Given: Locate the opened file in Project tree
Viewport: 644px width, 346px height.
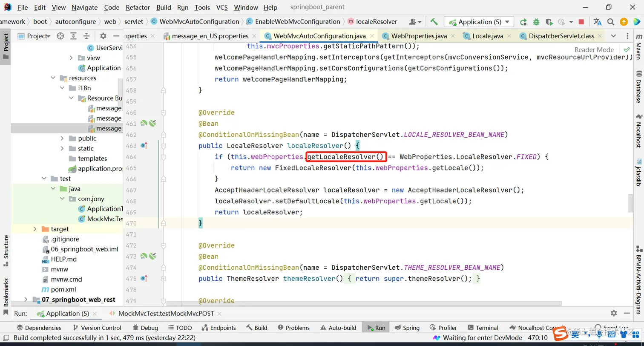Looking at the screenshot, I should pos(60,36).
